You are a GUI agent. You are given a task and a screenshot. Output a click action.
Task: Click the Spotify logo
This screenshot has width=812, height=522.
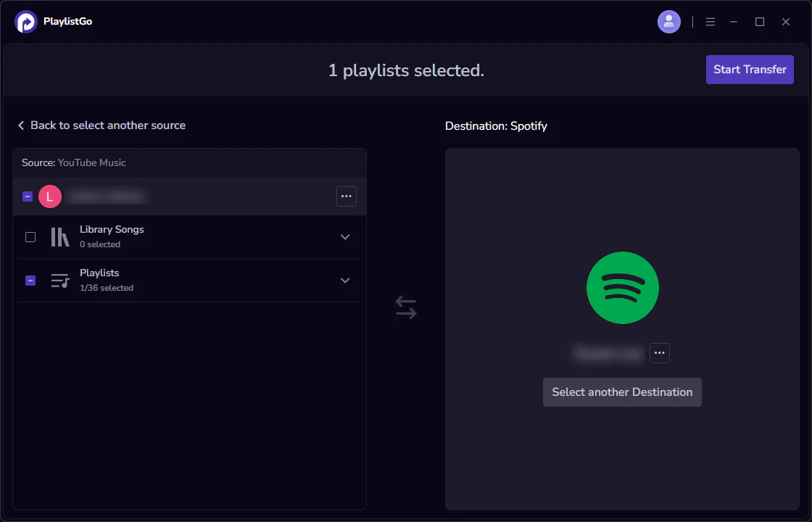623,288
